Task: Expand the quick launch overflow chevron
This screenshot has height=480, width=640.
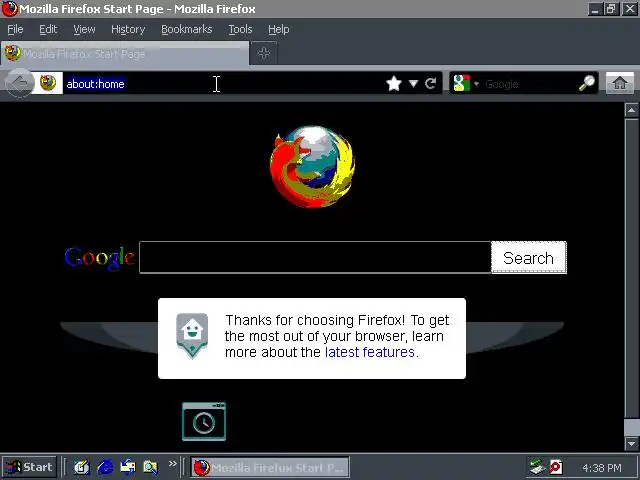Action: click(173, 463)
